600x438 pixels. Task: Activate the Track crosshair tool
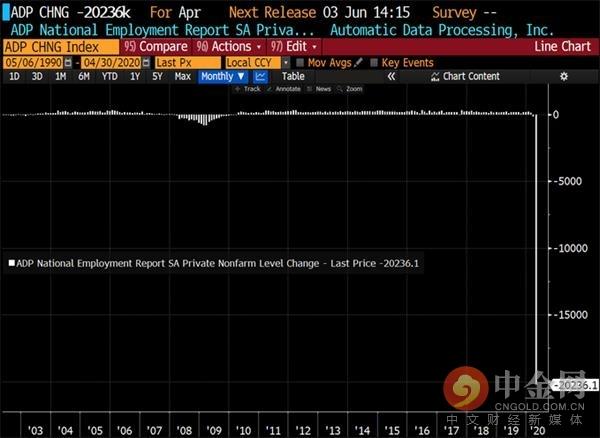click(248, 89)
